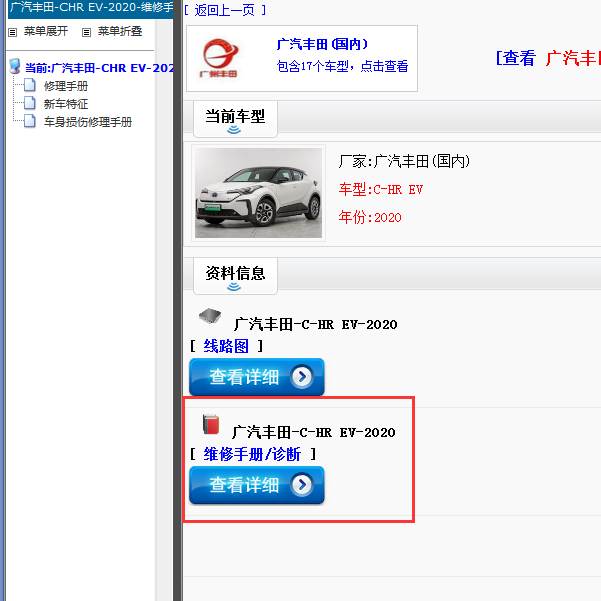Open 新车特征 in the tree
Viewport: 601px width, 601px height.
point(66,104)
